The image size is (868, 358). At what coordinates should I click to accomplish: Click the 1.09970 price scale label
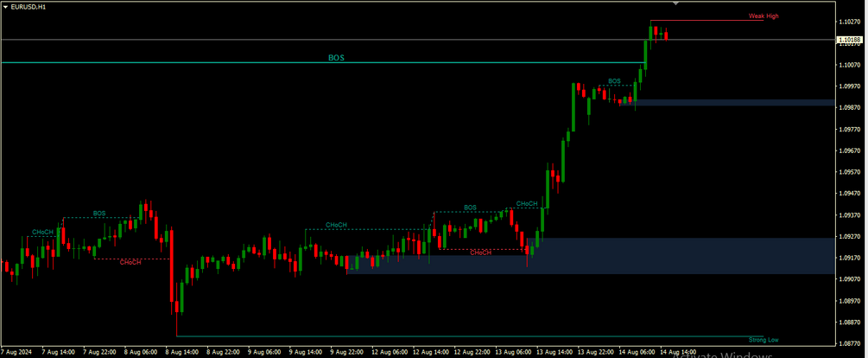850,86
